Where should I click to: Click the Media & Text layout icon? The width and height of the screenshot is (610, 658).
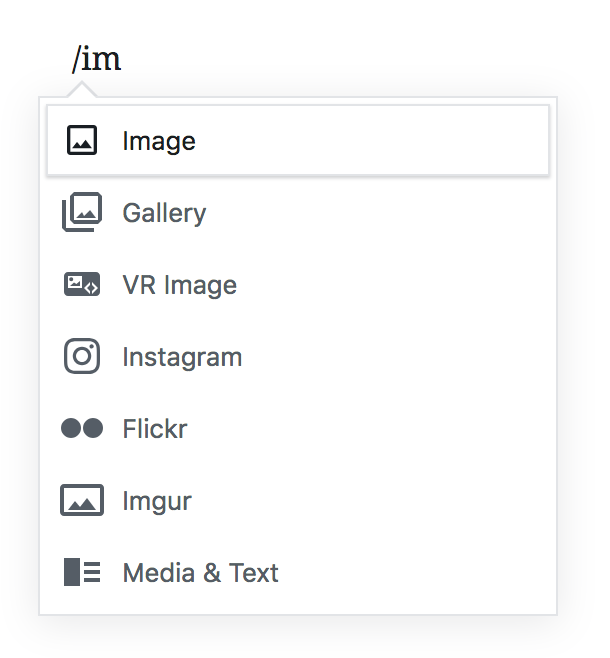(x=82, y=573)
